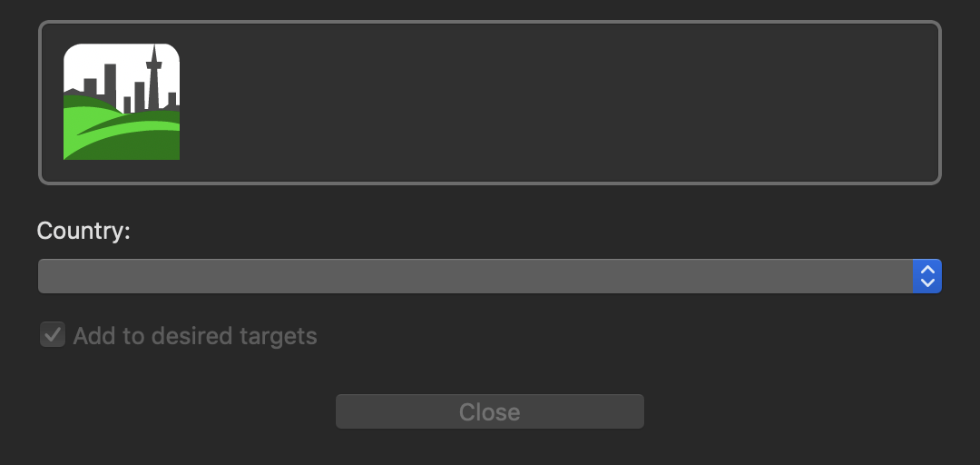
Task: Uncheck the desired targets checkmark box
Action: point(53,334)
